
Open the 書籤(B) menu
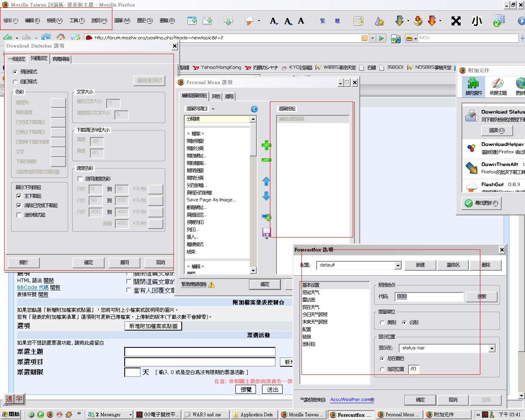[167, 21]
